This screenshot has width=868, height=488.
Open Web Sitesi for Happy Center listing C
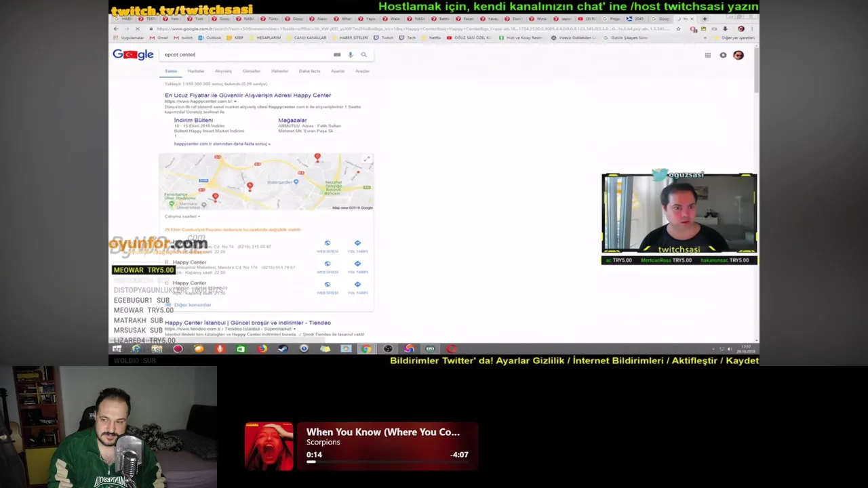(x=328, y=287)
